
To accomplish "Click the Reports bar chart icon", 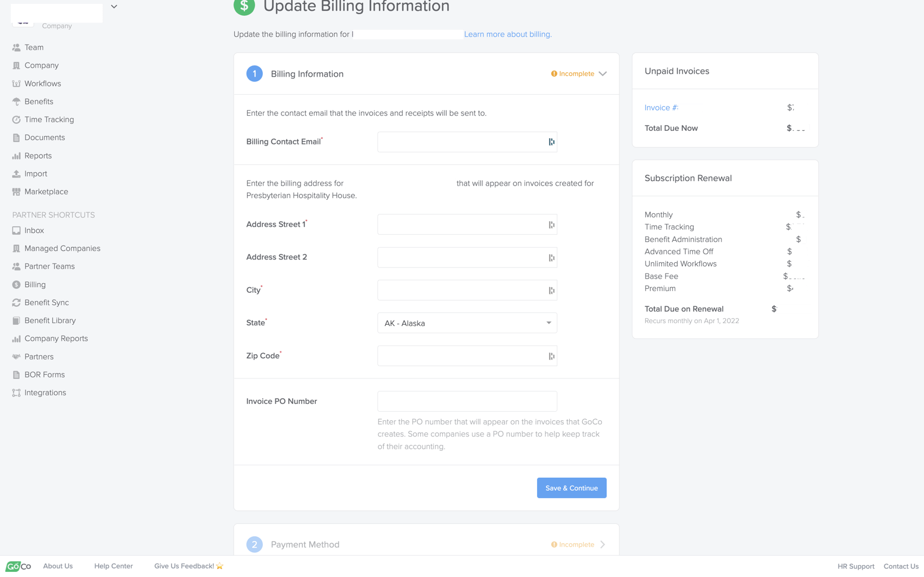I will [16, 156].
